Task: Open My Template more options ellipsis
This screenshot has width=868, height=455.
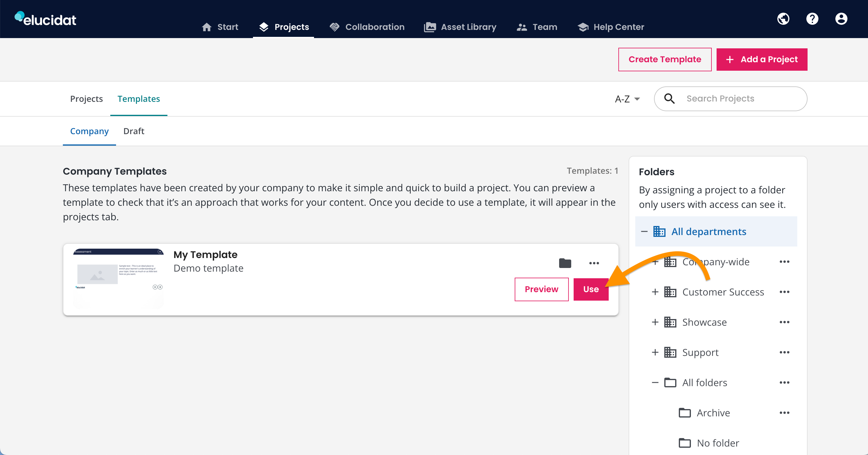Action: (594, 263)
